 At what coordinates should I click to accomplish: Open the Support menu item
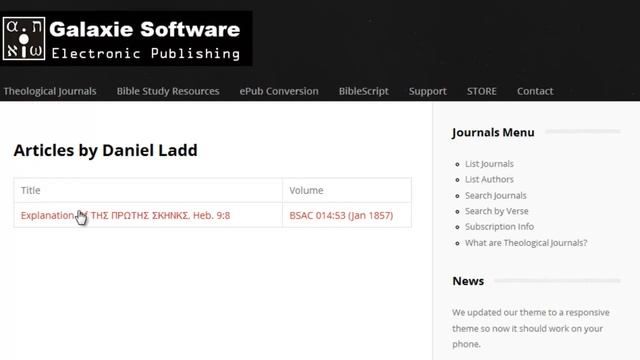pyautogui.click(x=427, y=91)
